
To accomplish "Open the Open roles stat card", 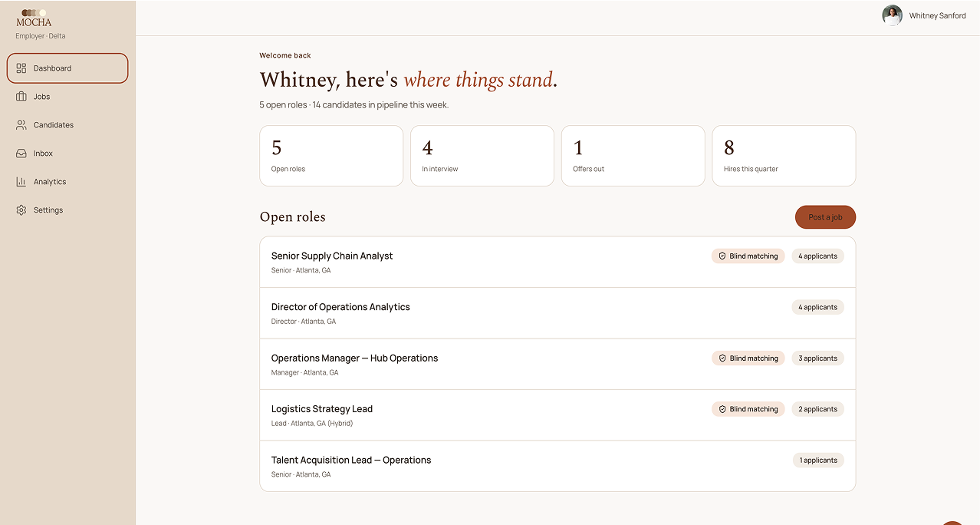I will (331, 156).
